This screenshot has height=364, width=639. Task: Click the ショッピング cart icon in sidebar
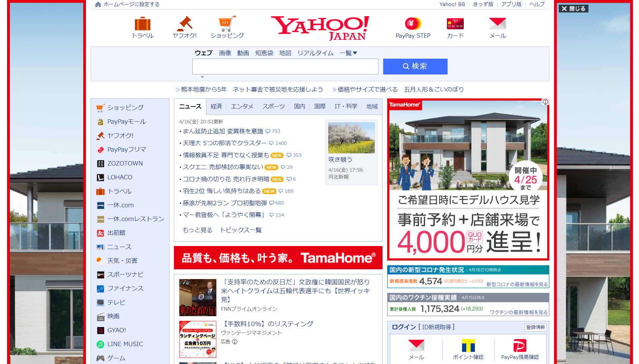click(100, 108)
